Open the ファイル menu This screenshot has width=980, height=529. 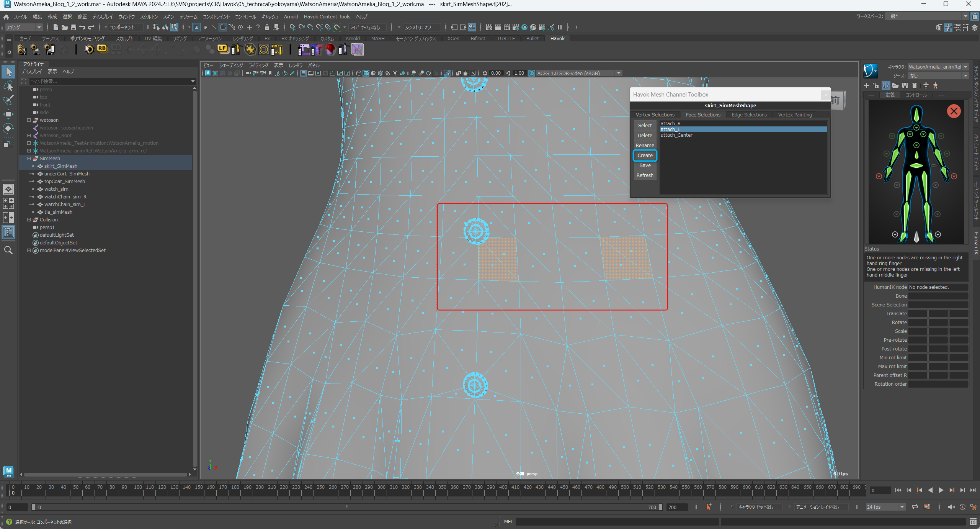pos(20,17)
